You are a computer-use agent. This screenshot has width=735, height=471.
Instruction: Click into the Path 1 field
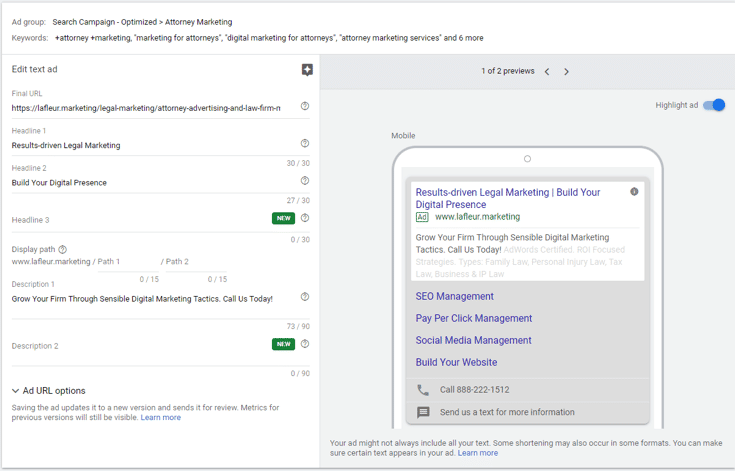pos(128,262)
